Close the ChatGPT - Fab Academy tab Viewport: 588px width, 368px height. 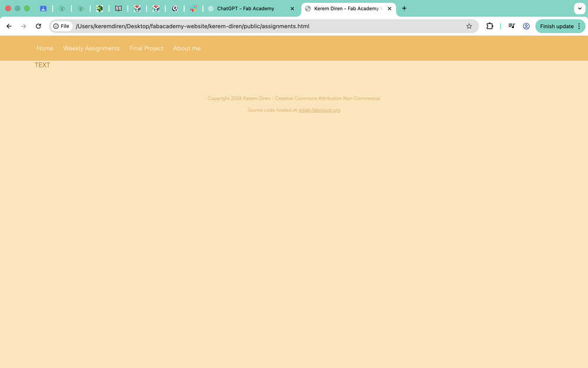point(292,9)
